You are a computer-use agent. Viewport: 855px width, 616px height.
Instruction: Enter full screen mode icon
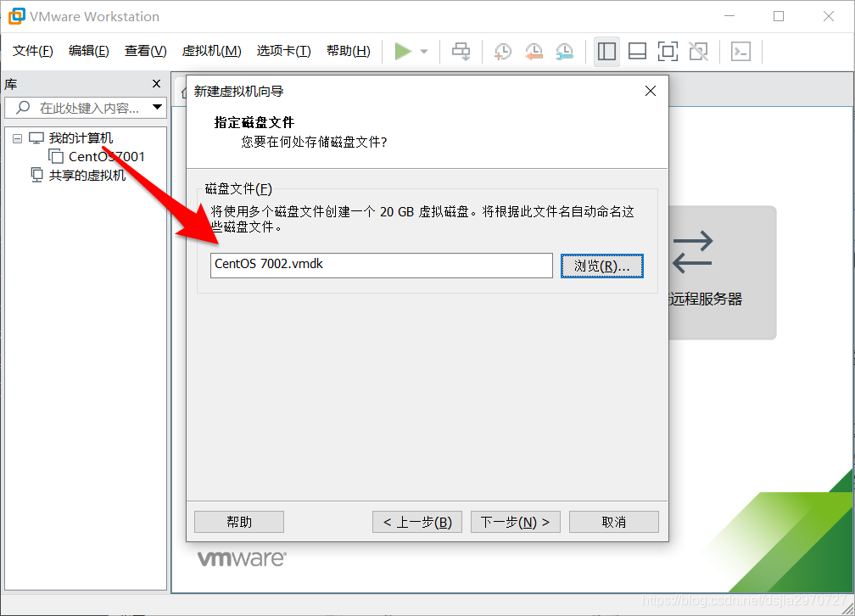coord(668,51)
